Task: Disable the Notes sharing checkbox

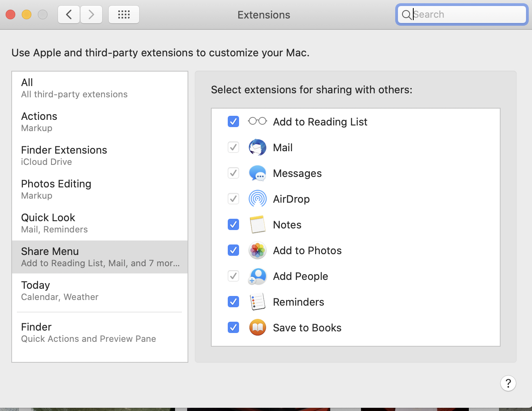Action: [x=233, y=224]
